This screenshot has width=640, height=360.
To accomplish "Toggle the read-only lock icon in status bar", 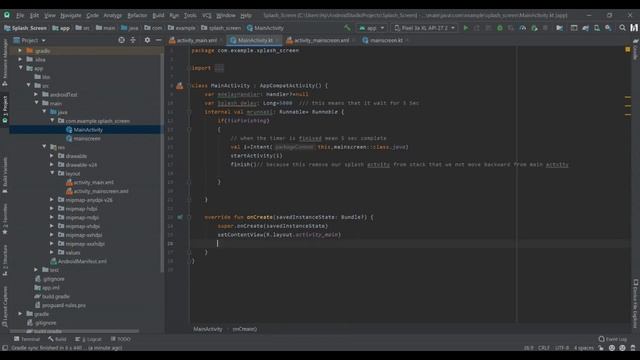I will click(601, 348).
